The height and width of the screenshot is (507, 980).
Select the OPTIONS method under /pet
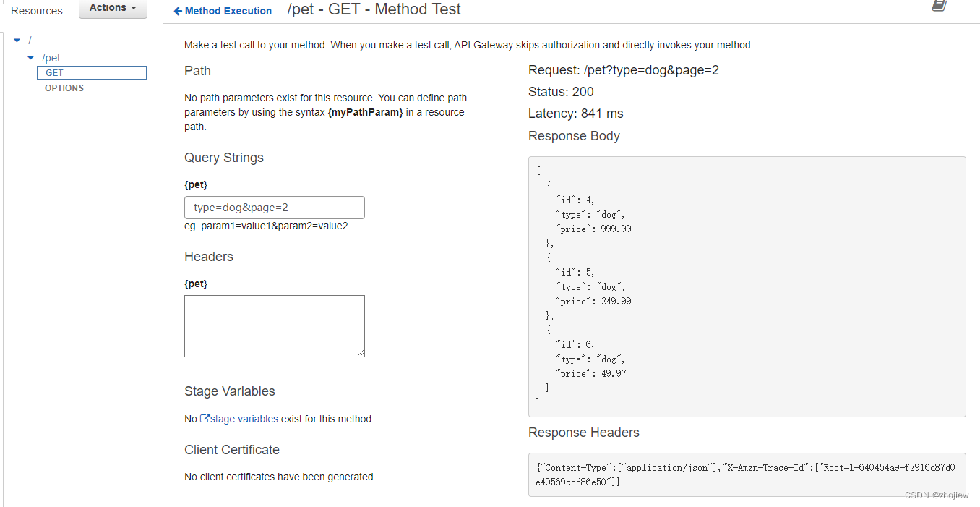click(64, 88)
